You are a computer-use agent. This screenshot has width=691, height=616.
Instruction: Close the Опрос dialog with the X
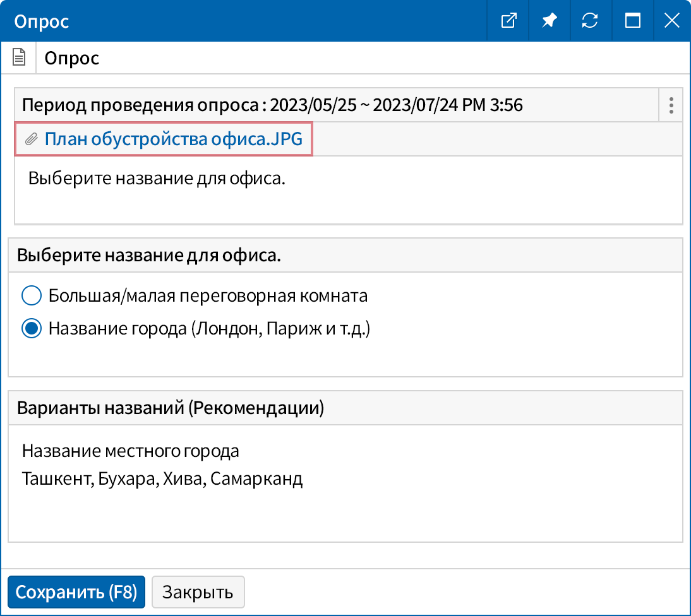[x=671, y=20]
